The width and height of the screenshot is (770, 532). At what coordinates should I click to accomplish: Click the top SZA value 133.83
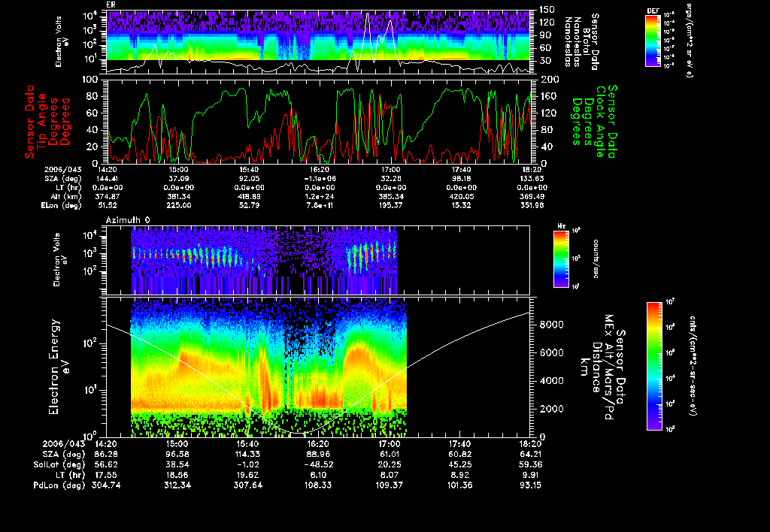click(532, 179)
